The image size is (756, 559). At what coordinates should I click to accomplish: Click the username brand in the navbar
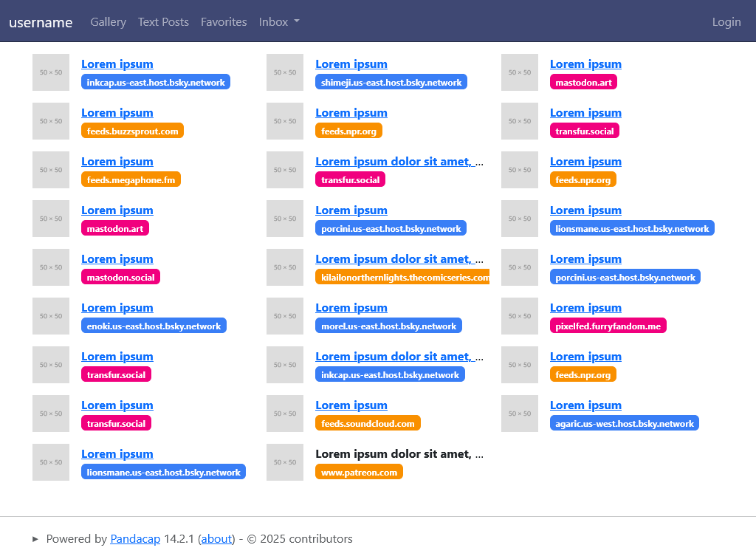41,22
